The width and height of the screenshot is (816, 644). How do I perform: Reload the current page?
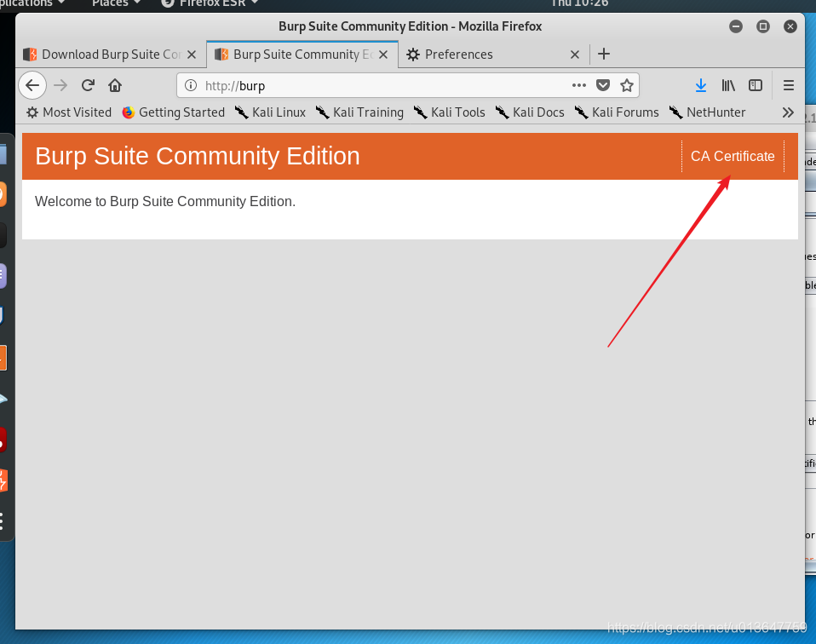pos(88,85)
